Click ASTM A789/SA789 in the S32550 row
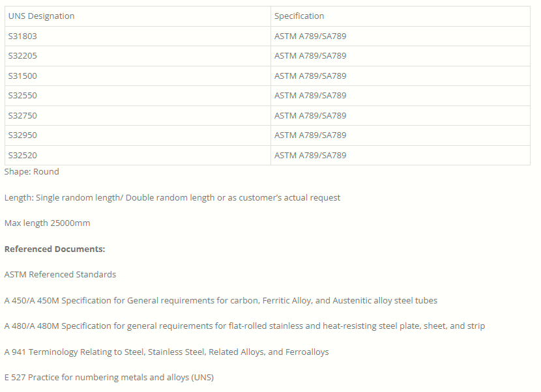 tap(310, 96)
